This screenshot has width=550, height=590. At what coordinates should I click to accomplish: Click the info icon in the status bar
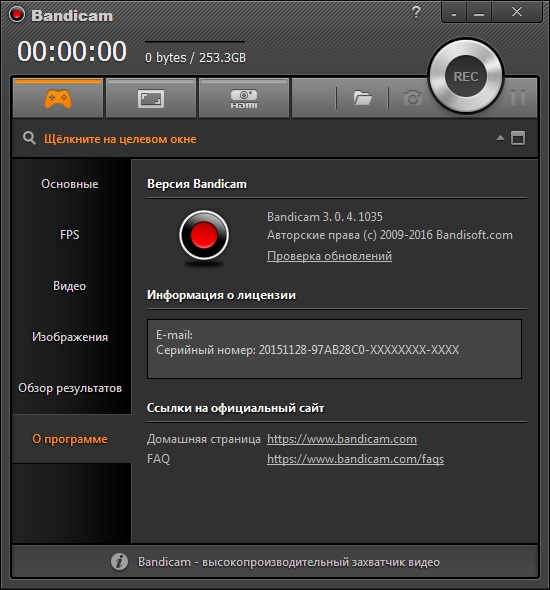pos(119,562)
